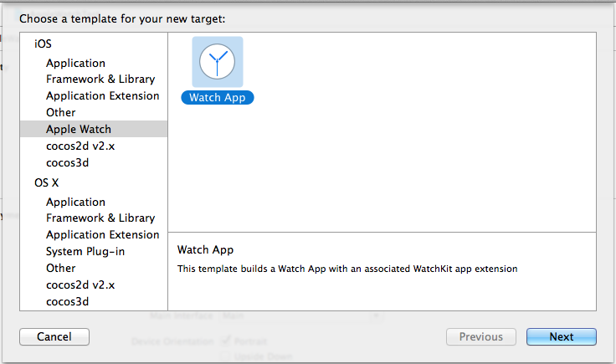The image size is (616, 364).
Task: Select Other under OS X
Action: coord(61,268)
